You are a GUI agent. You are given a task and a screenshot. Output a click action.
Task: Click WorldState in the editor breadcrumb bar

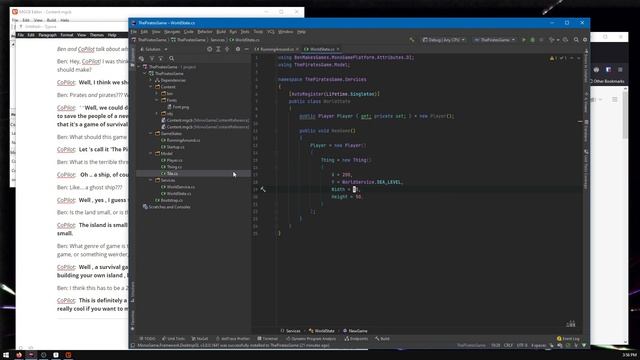tap(322, 331)
